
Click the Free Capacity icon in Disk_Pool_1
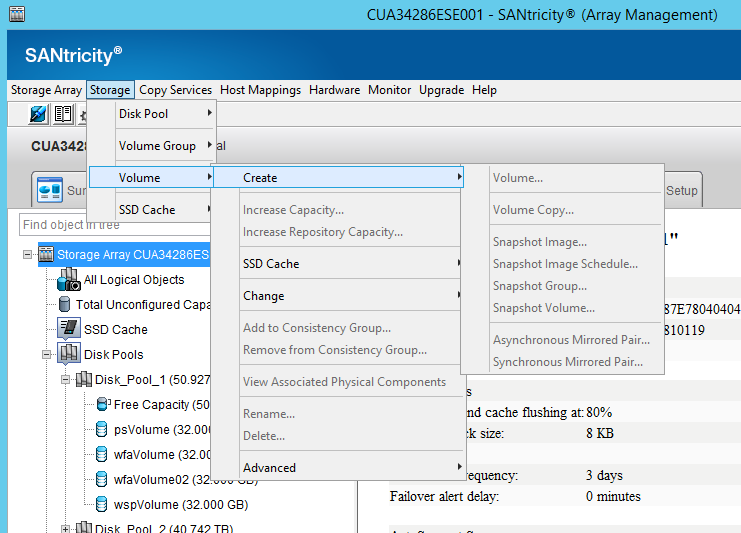click(102, 405)
